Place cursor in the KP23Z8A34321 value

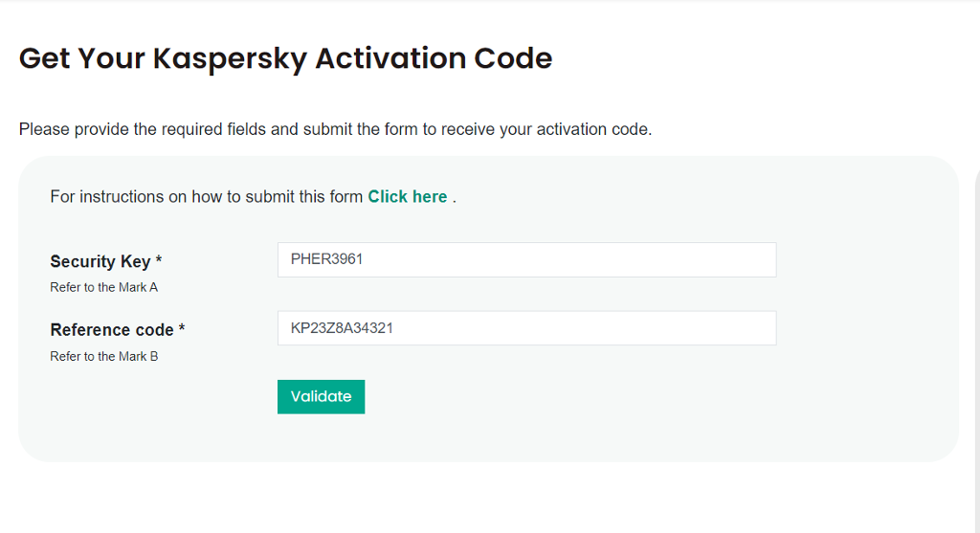tap(342, 328)
